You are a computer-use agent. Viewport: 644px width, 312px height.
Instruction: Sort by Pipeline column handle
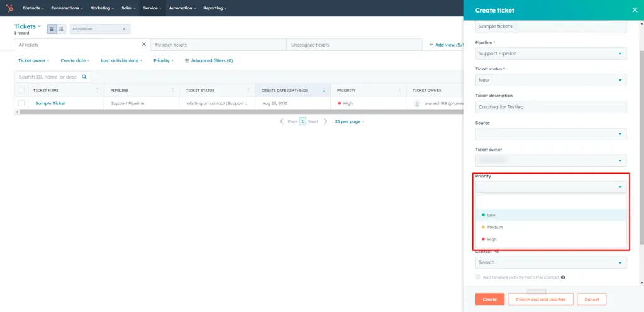[173, 91]
